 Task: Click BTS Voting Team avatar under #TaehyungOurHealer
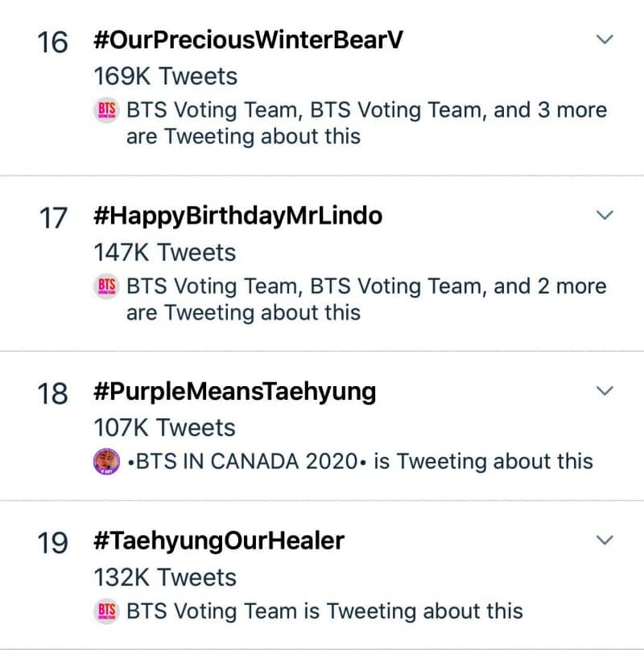coord(107,611)
